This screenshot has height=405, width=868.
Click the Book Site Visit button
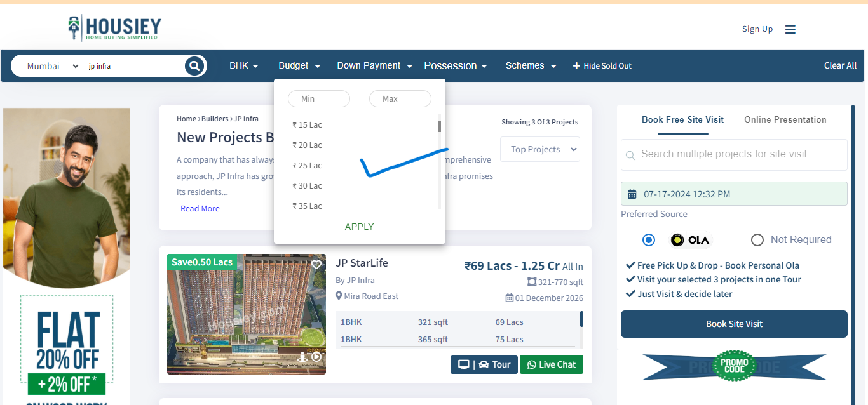coord(734,324)
